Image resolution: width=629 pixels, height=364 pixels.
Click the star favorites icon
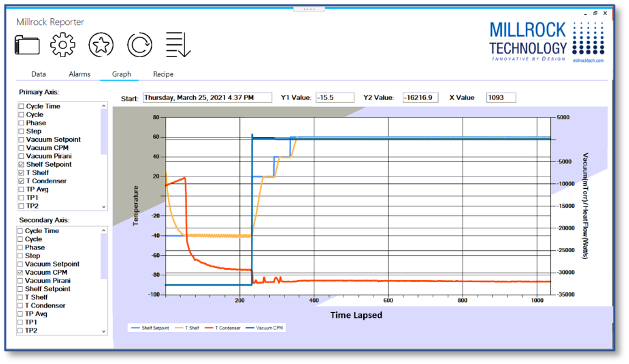(101, 45)
